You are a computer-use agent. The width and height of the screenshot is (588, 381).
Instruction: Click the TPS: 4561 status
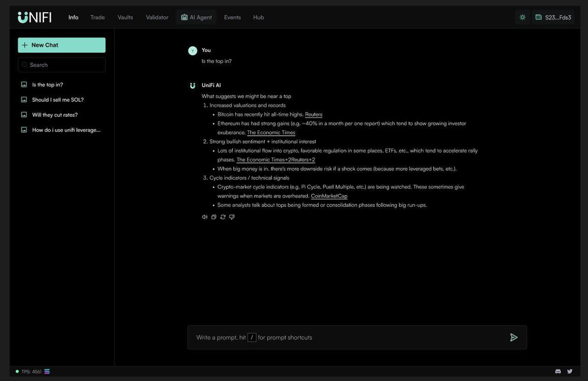[31, 372]
